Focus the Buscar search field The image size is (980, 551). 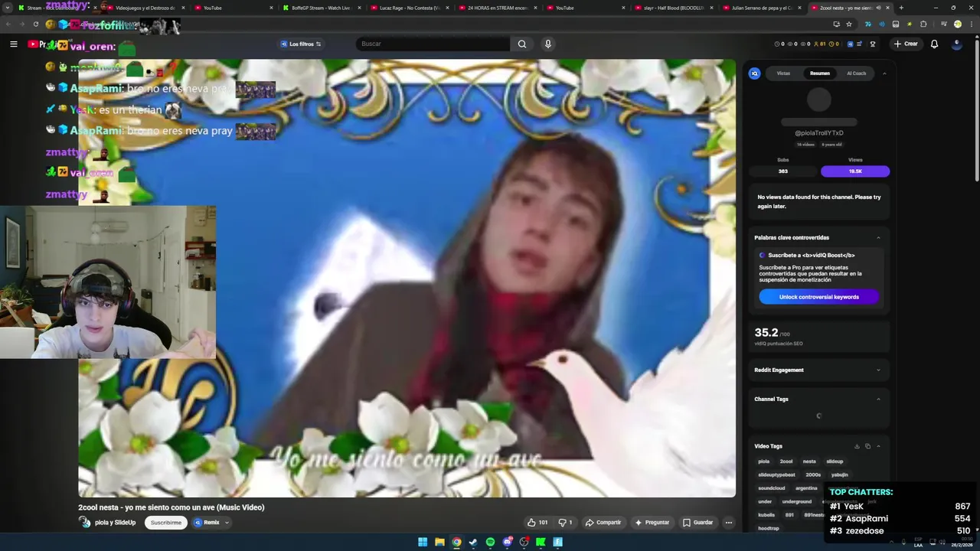433,44
